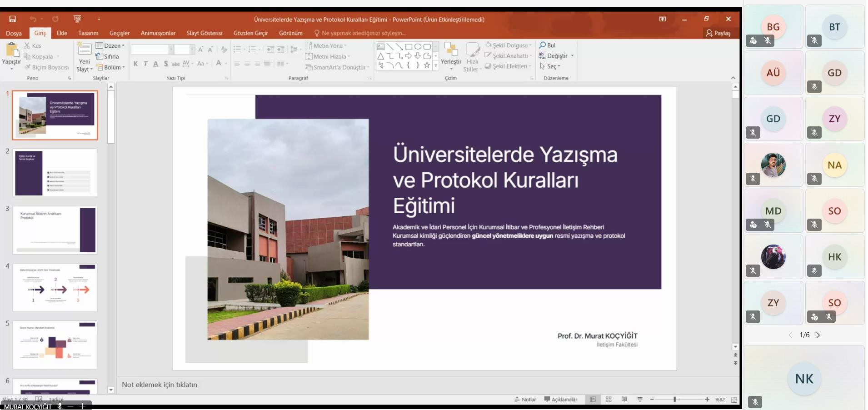
Task: Click the Save icon in the title bar
Action: coord(13,19)
